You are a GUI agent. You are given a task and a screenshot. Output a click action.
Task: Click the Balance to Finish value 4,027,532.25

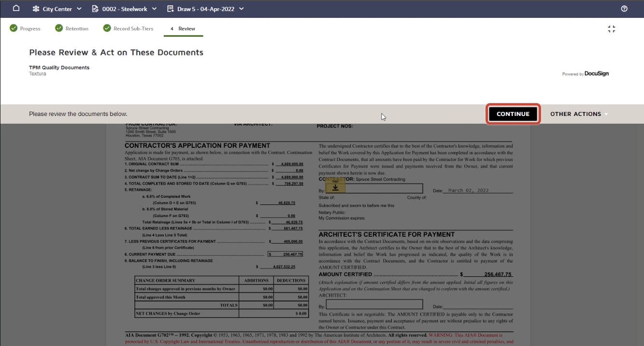coord(284,267)
